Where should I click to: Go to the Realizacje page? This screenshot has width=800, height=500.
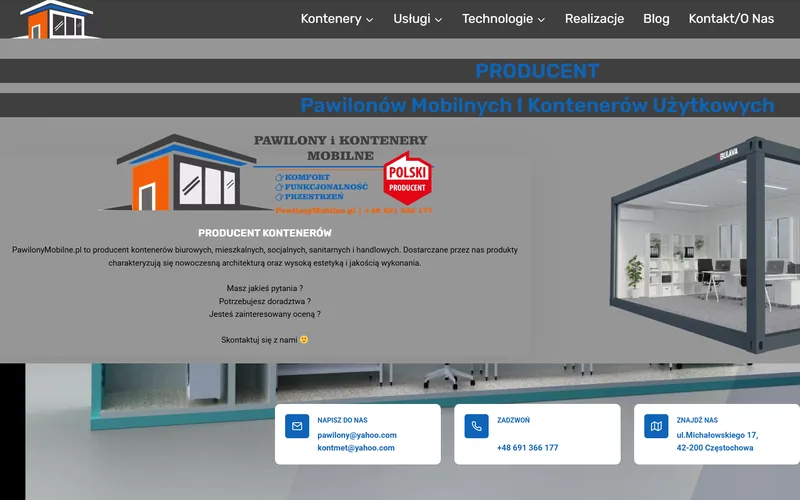point(594,19)
